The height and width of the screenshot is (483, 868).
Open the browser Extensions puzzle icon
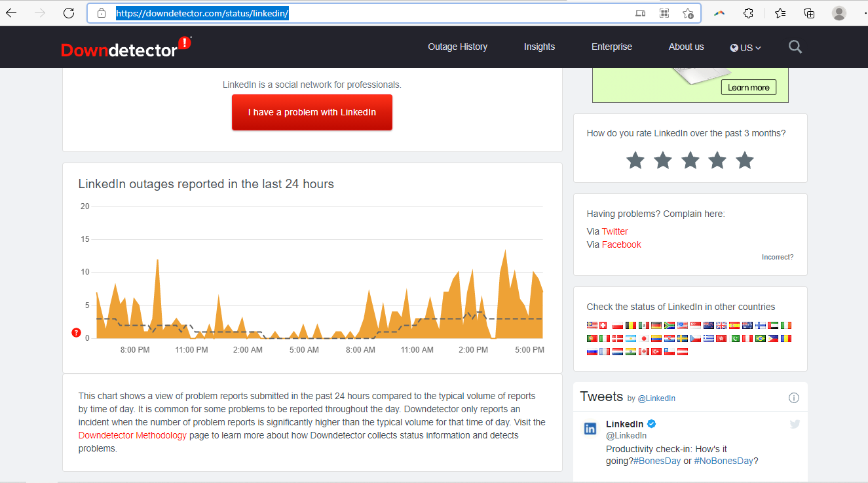748,13
